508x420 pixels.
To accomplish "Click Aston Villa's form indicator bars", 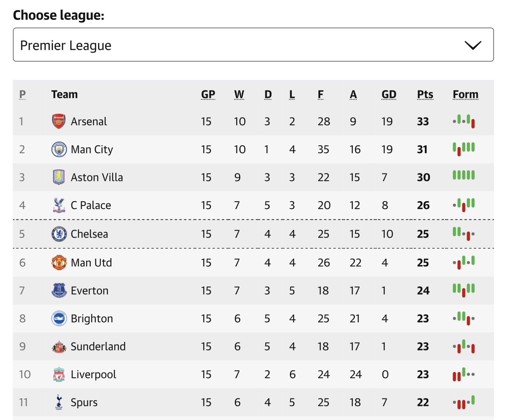I will 464,175.
